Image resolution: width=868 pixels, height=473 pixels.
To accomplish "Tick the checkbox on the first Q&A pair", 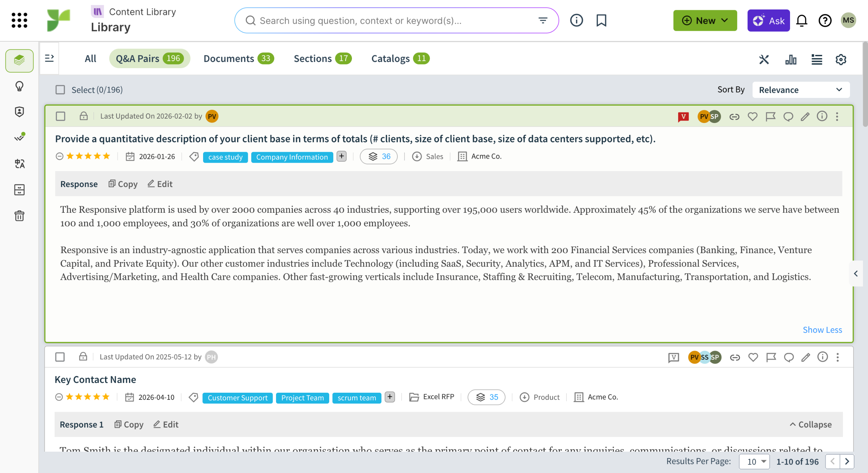I will pyautogui.click(x=60, y=117).
